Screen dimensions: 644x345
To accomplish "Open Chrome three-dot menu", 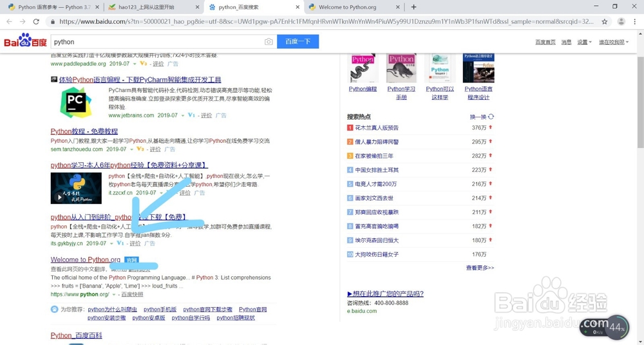I will point(635,21).
